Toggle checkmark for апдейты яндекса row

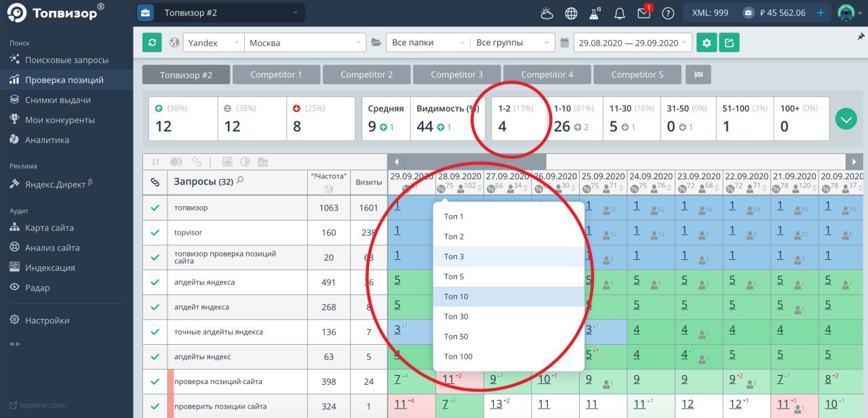155,282
